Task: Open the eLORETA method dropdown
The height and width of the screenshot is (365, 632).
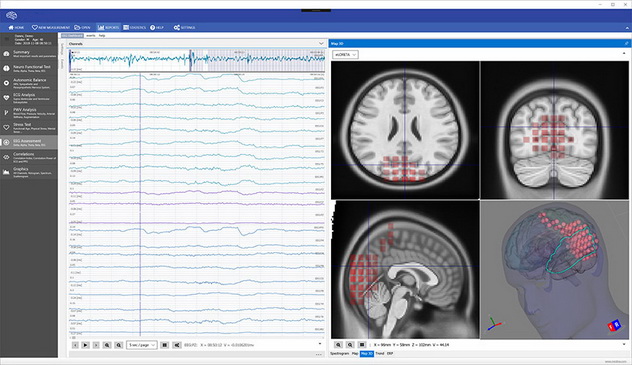Action: coord(345,54)
